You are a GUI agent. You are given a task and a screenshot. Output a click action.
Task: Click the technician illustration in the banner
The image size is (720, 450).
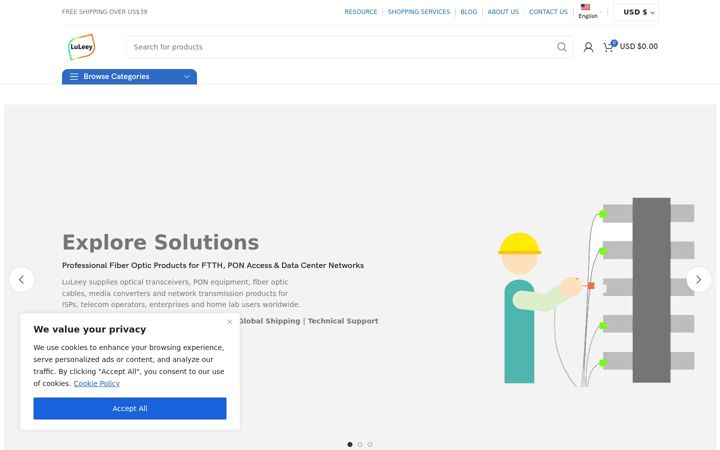pos(596,292)
